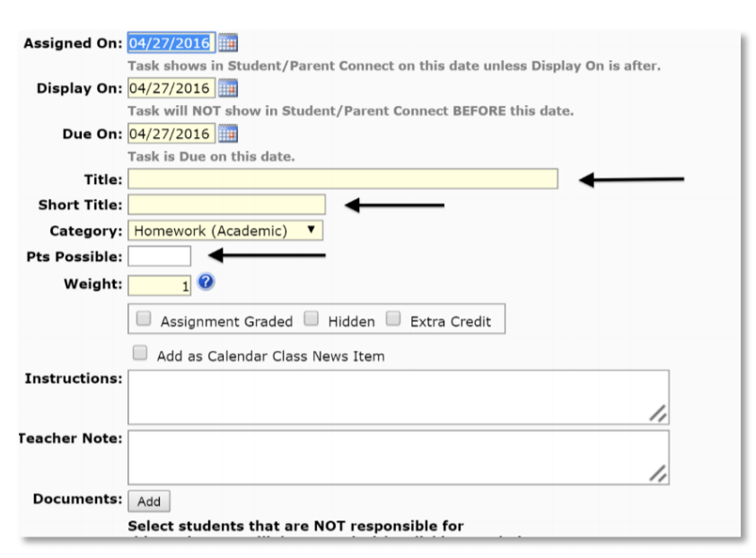The height and width of the screenshot is (558, 756).
Task: Enable the Hidden checkbox
Action: point(312,318)
